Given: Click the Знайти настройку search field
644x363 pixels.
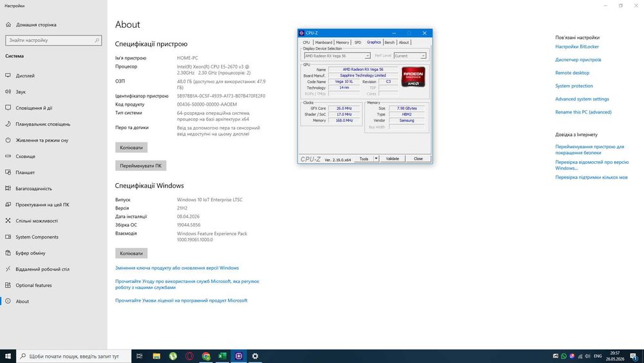Looking at the screenshot, I should tap(53, 40).
